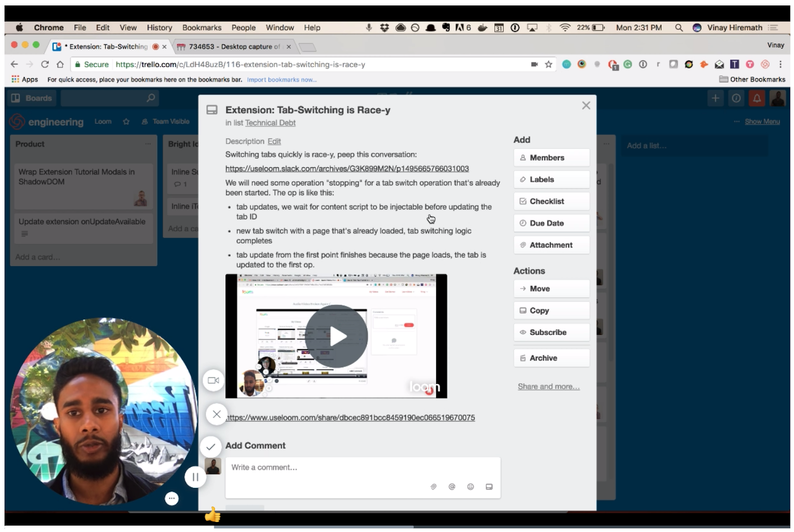Close the Trello card dialog

pos(586,105)
